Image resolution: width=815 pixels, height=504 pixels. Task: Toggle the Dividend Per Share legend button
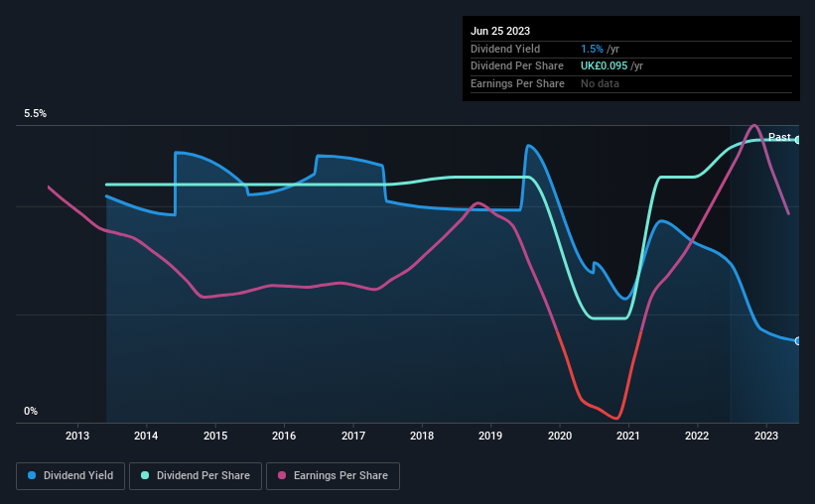(x=196, y=476)
